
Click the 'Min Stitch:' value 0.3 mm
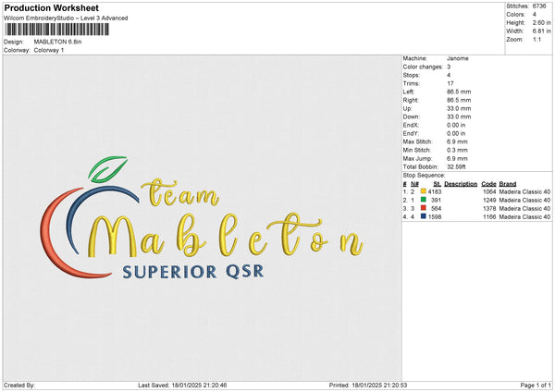coord(457,150)
